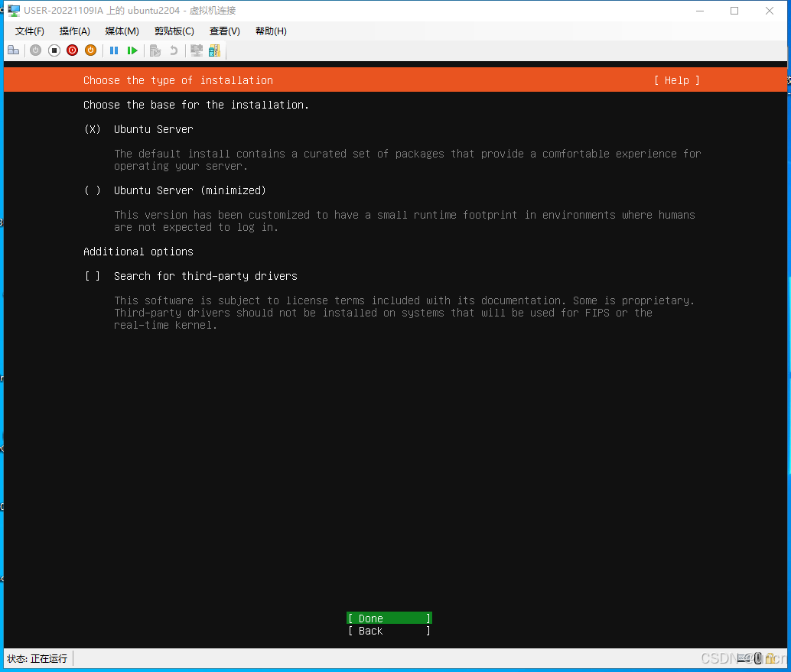Image resolution: width=791 pixels, height=672 pixels.
Task: Open the 媒体(M) menu
Action: pos(122,31)
